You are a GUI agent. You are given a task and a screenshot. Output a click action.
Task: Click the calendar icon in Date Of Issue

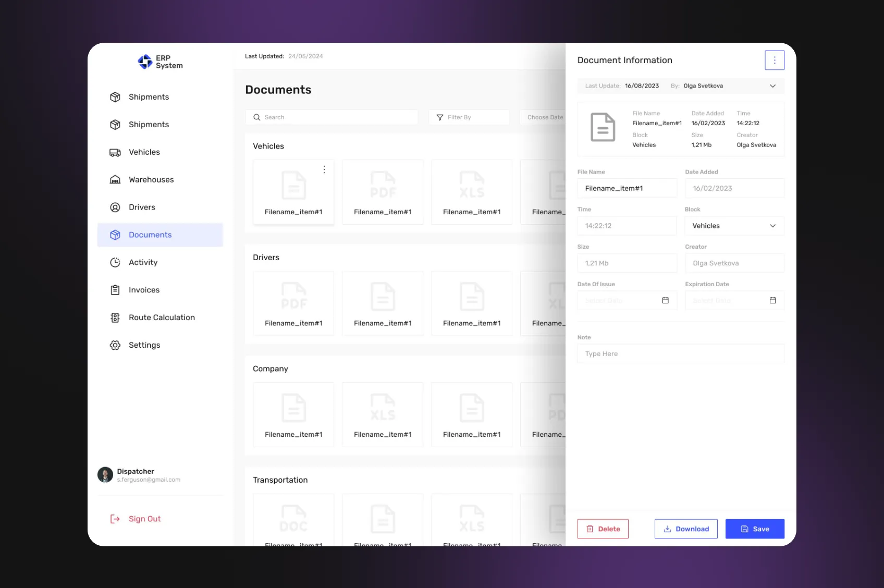pos(665,300)
